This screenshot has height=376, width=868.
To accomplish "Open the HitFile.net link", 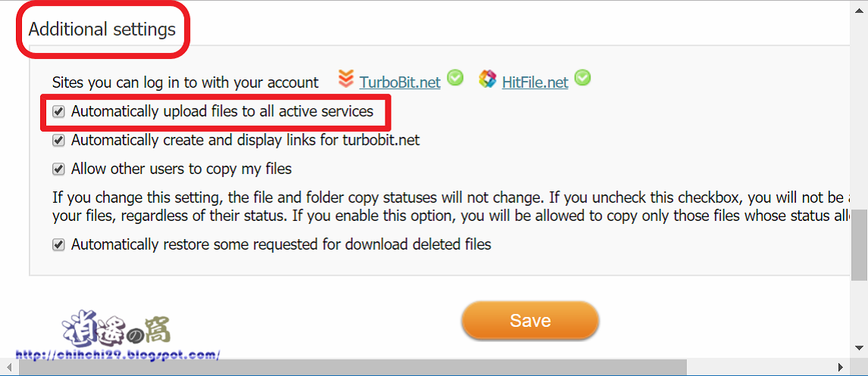I will tap(535, 82).
